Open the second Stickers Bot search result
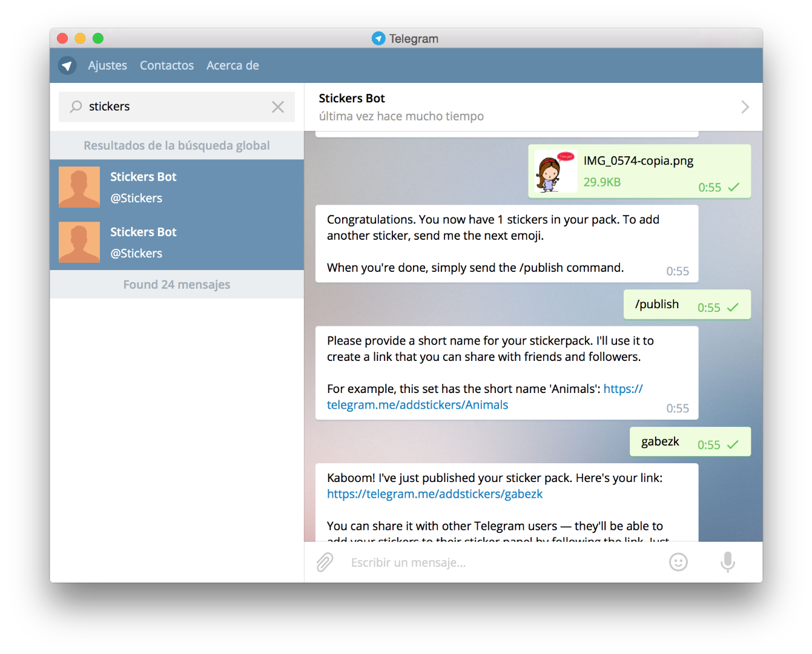812x654 pixels. pyautogui.click(x=177, y=242)
